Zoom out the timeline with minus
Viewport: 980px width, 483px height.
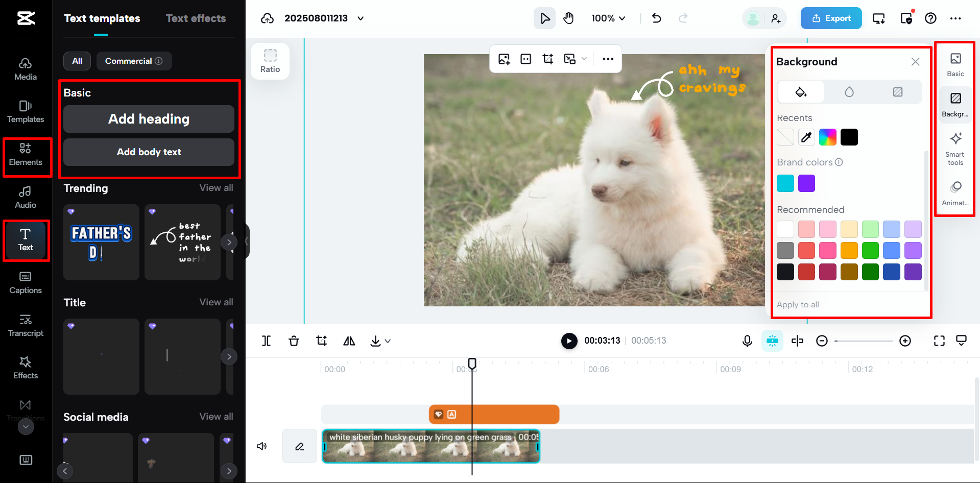point(822,341)
